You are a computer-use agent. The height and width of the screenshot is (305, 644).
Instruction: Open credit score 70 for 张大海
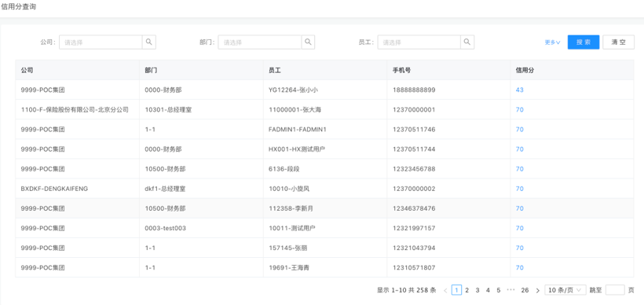click(520, 110)
